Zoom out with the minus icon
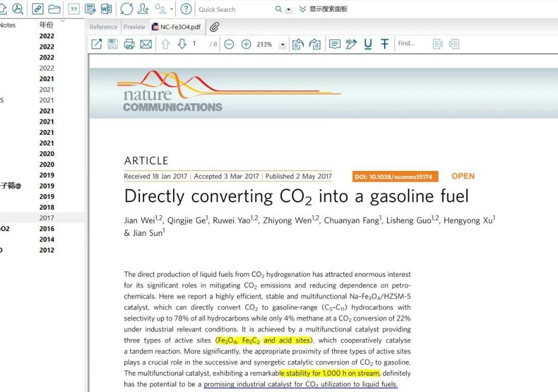The width and height of the screenshot is (558, 392). point(229,44)
